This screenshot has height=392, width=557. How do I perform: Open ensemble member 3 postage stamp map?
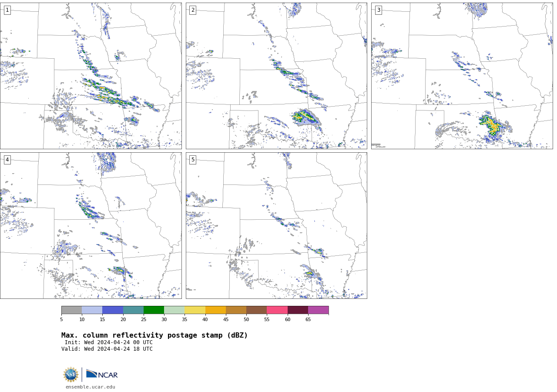point(462,76)
